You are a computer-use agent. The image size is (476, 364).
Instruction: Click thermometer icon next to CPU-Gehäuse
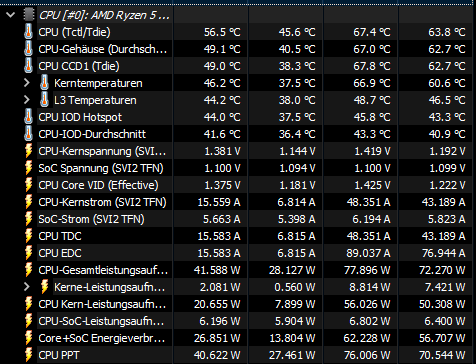tap(29, 49)
